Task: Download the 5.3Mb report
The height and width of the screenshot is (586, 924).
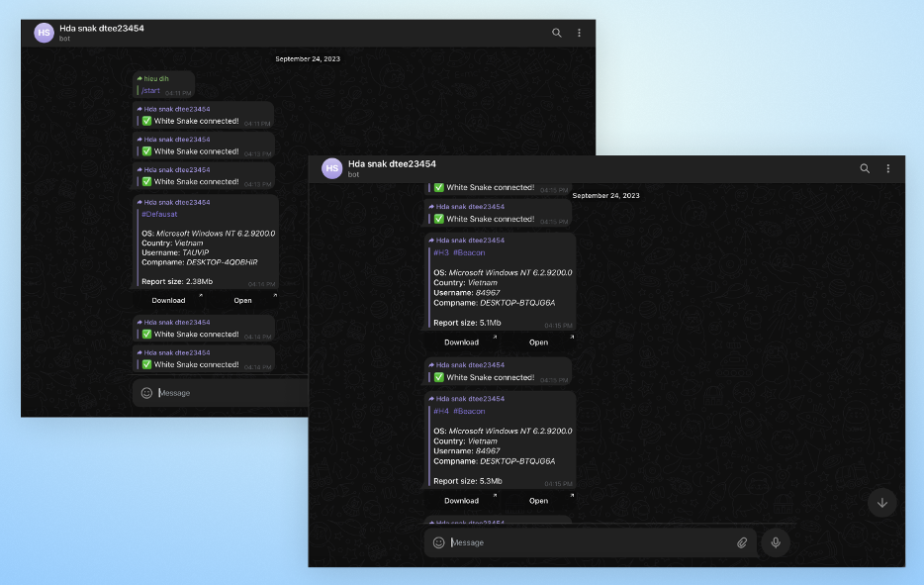Action: click(461, 501)
